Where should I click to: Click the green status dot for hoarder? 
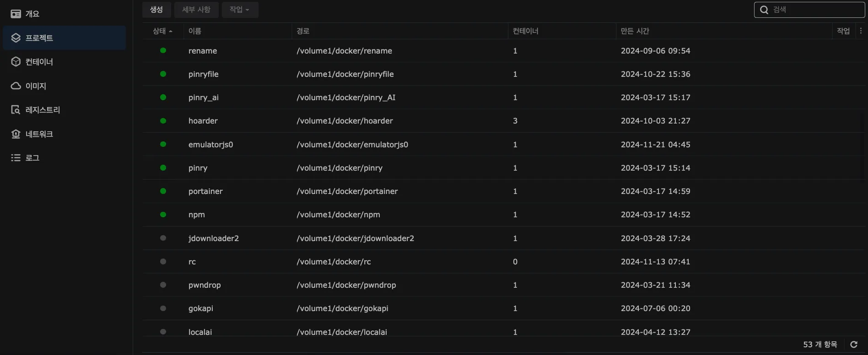pos(163,121)
